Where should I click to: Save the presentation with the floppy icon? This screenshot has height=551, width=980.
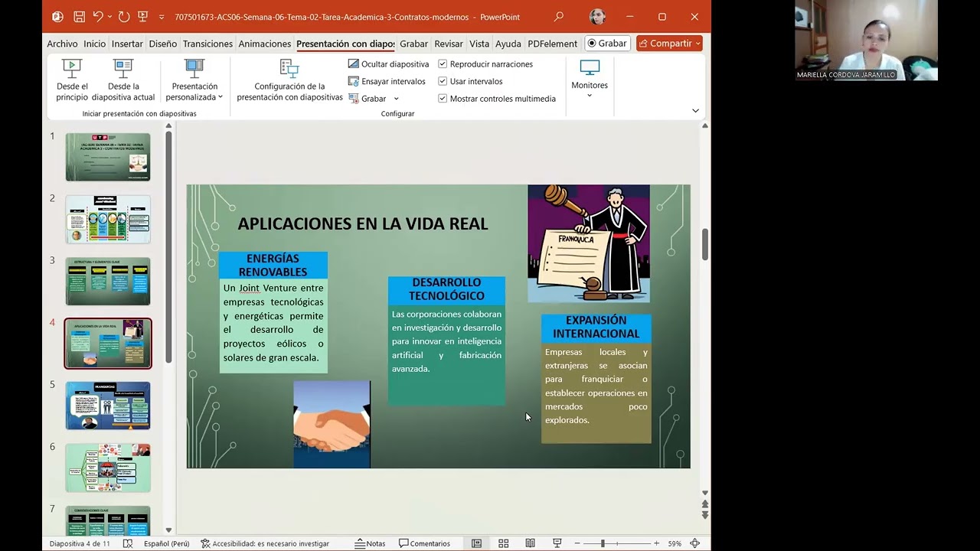80,17
